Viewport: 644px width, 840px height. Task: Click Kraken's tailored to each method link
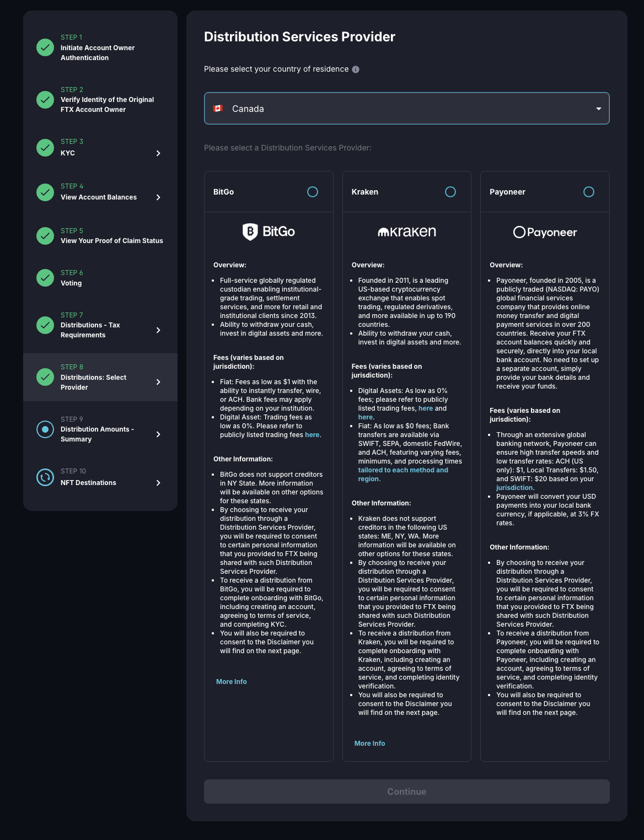[x=403, y=470]
